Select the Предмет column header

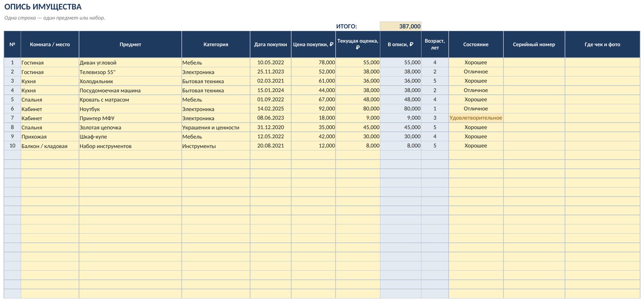point(130,44)
